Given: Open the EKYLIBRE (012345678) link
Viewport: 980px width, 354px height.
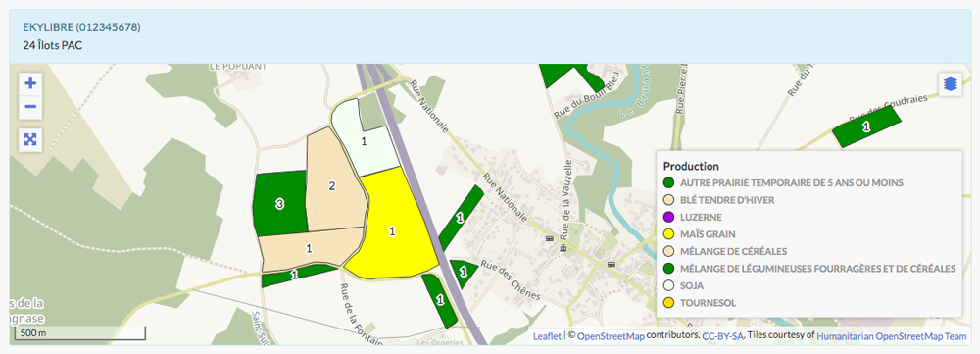Looking at the screenshot, I should pos(82,27).
